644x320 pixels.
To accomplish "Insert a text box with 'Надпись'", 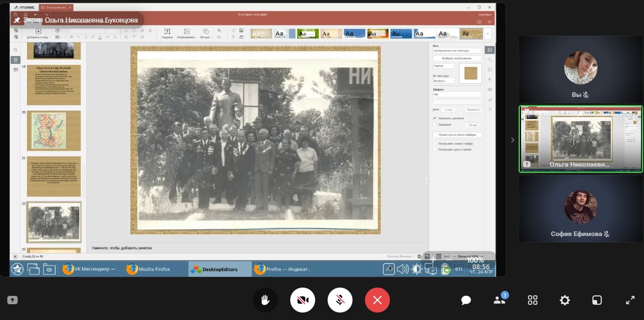I will 167,34.
